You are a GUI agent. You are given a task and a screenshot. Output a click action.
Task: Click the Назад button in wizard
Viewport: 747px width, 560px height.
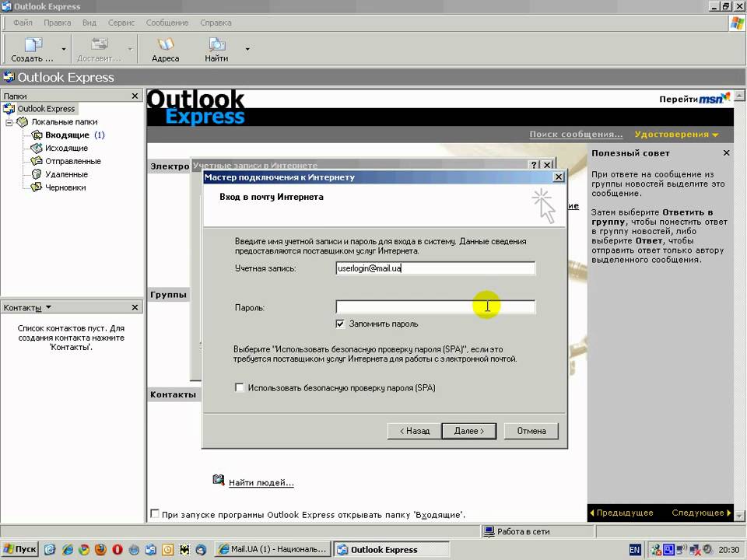coord(415,431)
